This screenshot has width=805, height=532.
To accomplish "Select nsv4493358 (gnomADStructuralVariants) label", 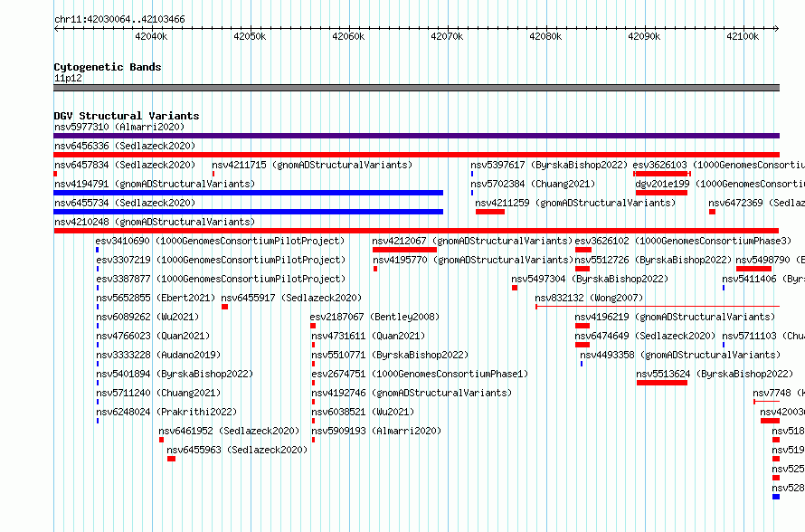I will point(680,355).
